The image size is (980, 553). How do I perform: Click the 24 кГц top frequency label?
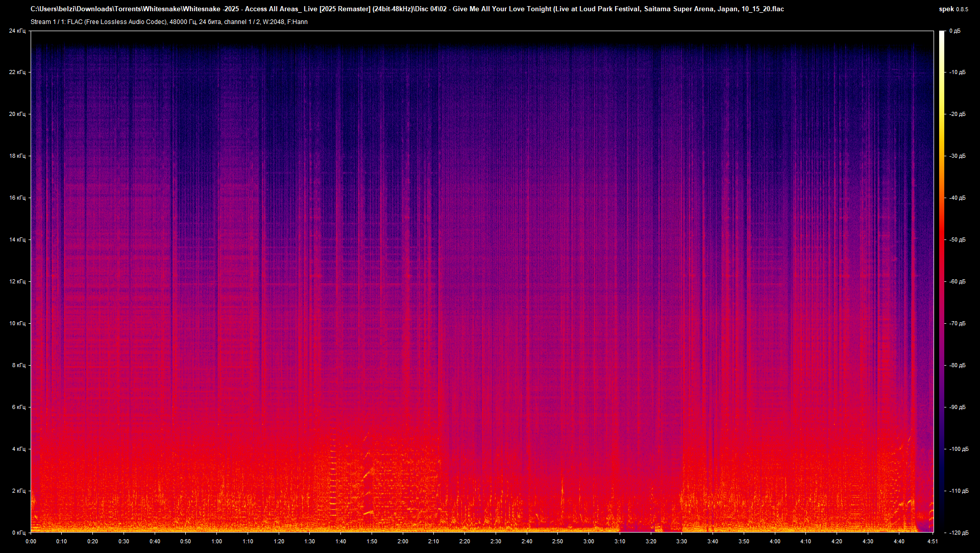pos(17,31)
